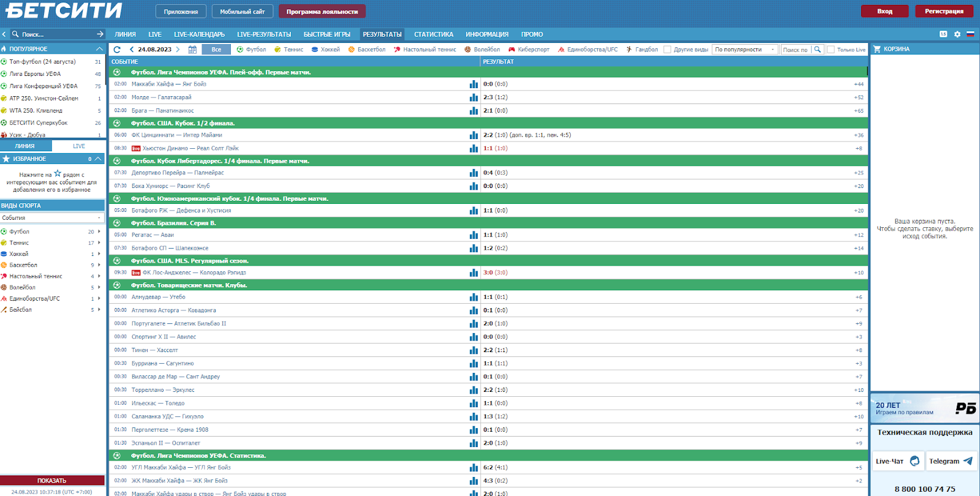Open statistics chart for Тинен — Хасселт
This screenshot has height=496, width=980.
coord(473,350)
